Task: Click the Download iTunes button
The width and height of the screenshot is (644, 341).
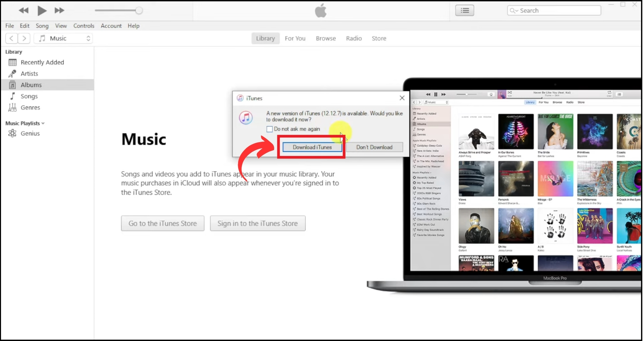Action: 312,147
